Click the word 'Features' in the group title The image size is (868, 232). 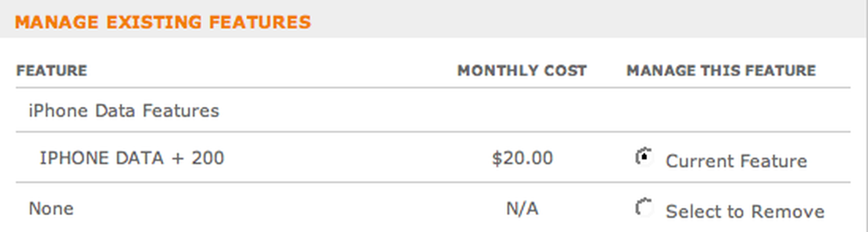click(181, 111)
